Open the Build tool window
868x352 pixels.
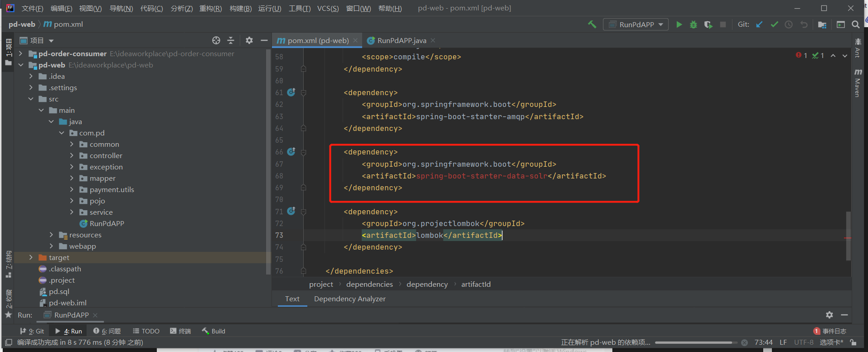213,331
